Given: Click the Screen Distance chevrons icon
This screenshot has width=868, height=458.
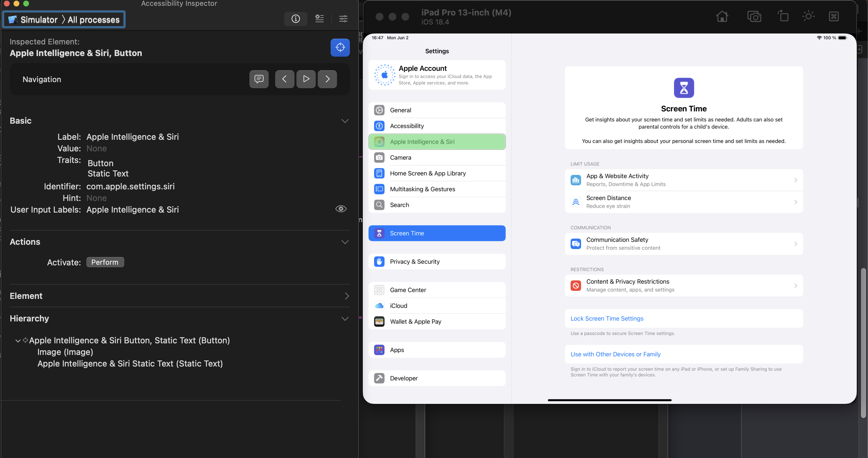Looking at the screenshot, I should click(575, 202).
